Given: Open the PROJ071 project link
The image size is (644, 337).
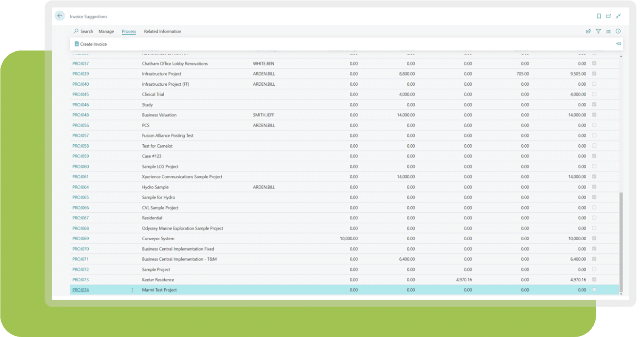Looking at the screenshot, I should 81,259.
